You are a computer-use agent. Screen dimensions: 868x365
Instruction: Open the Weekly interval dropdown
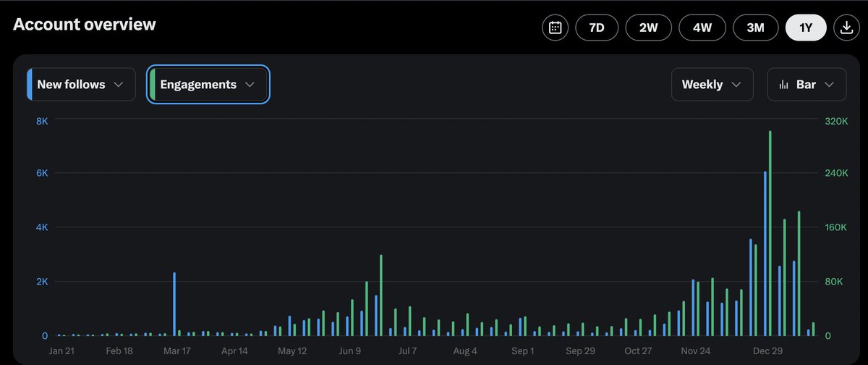712,85
